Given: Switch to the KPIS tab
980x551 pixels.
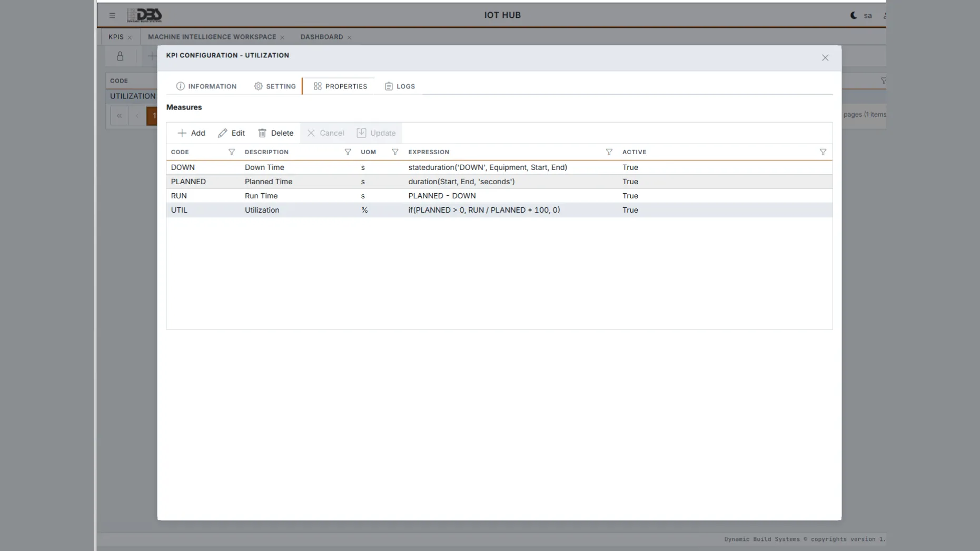Looking at the screenshot, I should 116,37.
